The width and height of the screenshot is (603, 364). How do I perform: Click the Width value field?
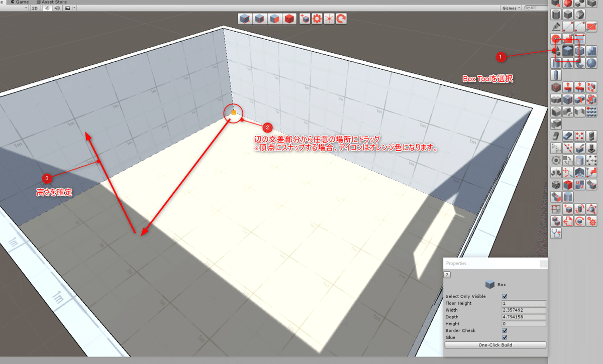pos(524,310)
